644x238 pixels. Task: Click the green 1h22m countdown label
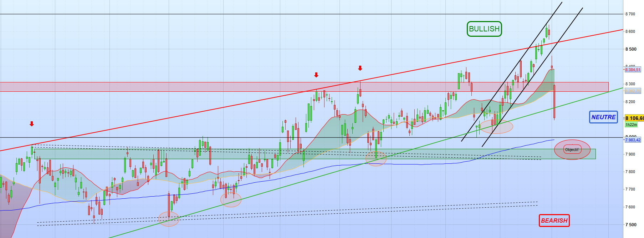pyautogui.click(x=631, y=125)
